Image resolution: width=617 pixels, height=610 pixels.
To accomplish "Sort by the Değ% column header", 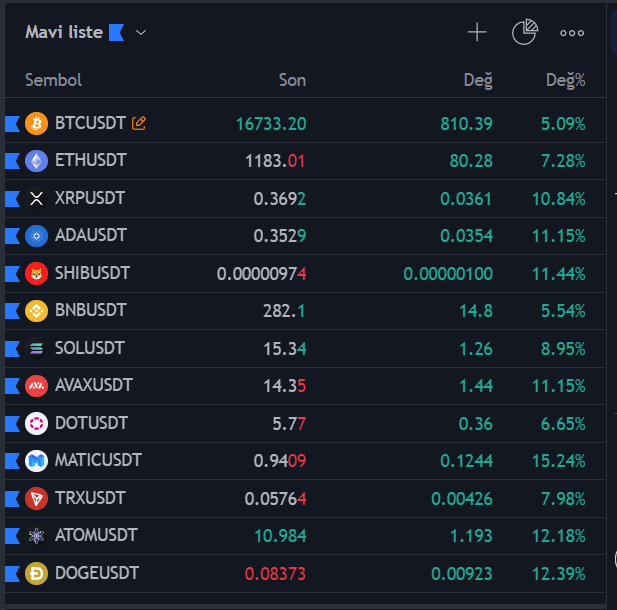I will (565, 80).
